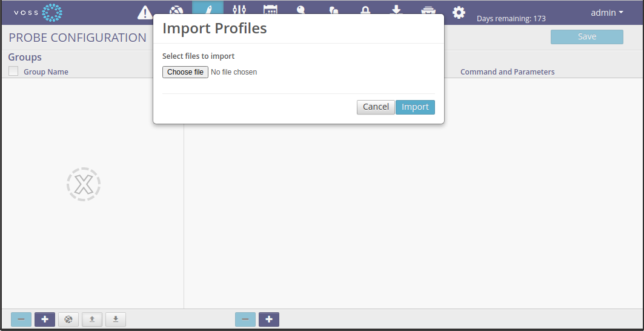Screen dimensions: 644x331
Task: Open the padlock nav icon
Action: click(365, 9)
